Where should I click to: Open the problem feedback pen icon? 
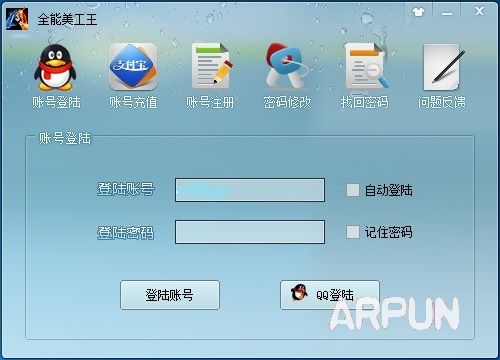pos(443,67)
